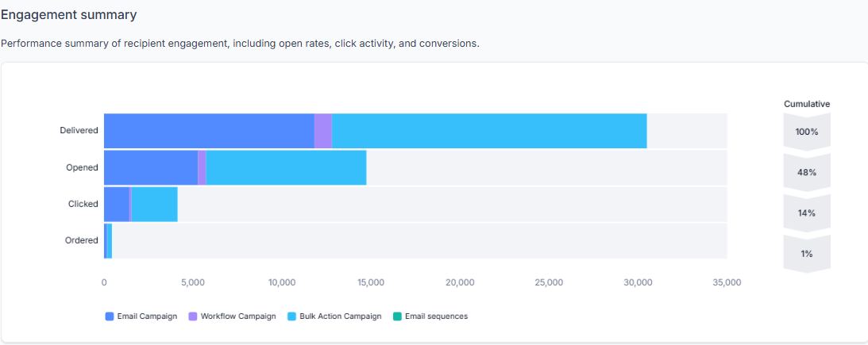The height and width of the screenshot is (345, 868).
Task: Select the Clicked Email Campaign bar segment
Action: point(116,204)
